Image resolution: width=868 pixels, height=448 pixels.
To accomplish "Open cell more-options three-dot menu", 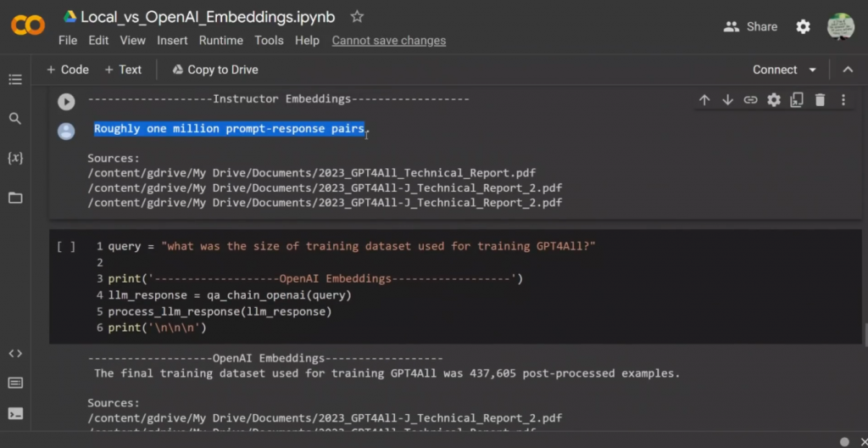I will click(843, 100).
